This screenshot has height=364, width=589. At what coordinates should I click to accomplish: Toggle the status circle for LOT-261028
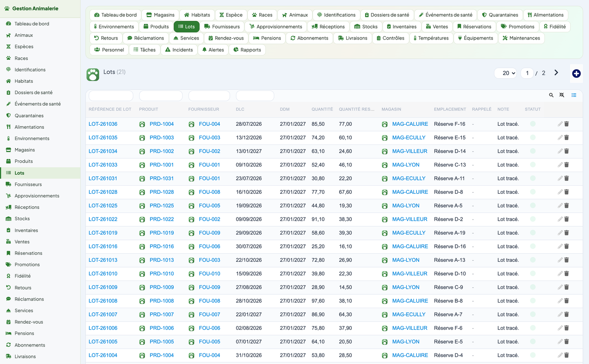tap(533, 192)
